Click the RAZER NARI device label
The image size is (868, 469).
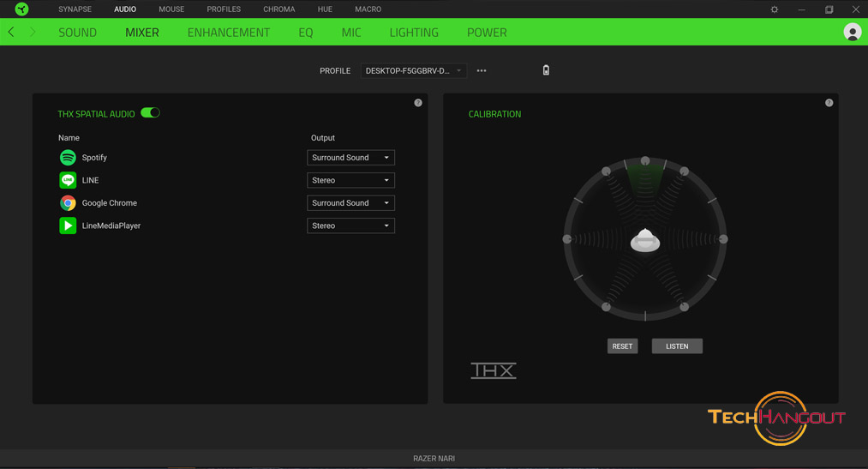434,459
